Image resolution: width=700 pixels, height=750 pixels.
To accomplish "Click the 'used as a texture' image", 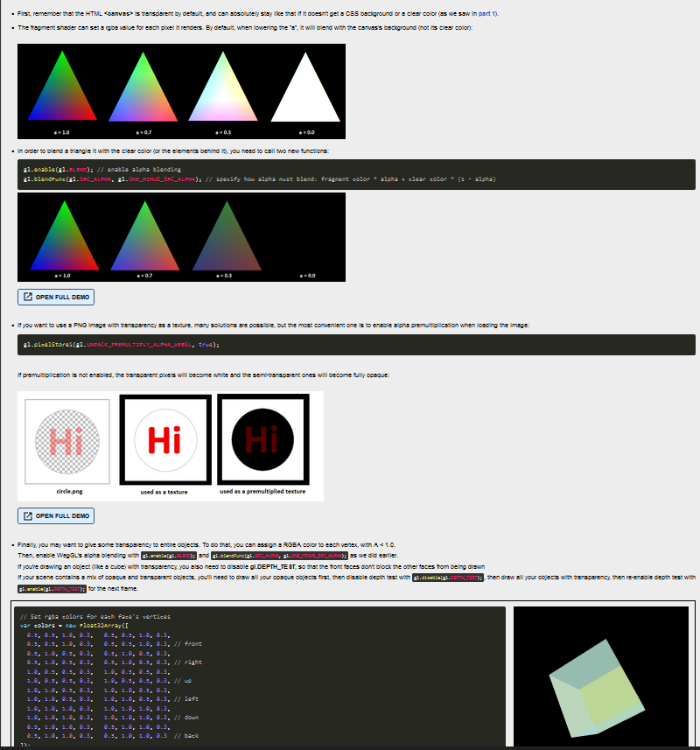I will [x=166, y=439].
